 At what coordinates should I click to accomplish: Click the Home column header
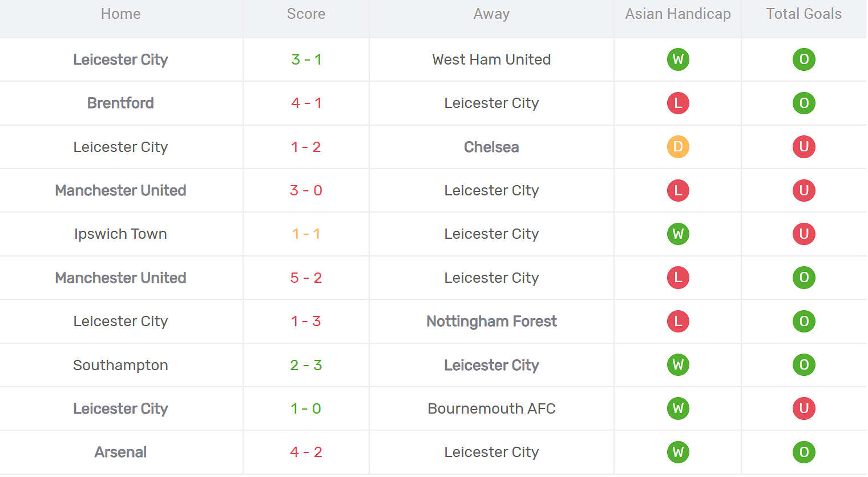[x=120, y=14]
